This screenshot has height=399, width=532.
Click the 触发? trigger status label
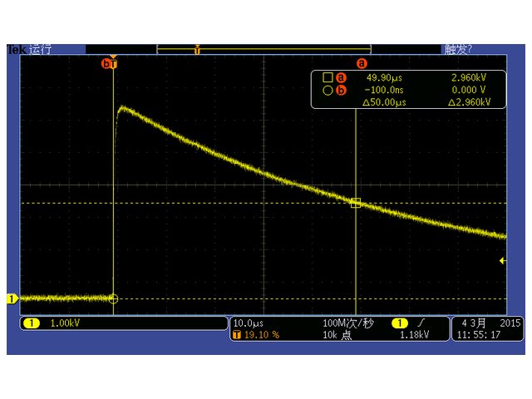pos(458,50)
